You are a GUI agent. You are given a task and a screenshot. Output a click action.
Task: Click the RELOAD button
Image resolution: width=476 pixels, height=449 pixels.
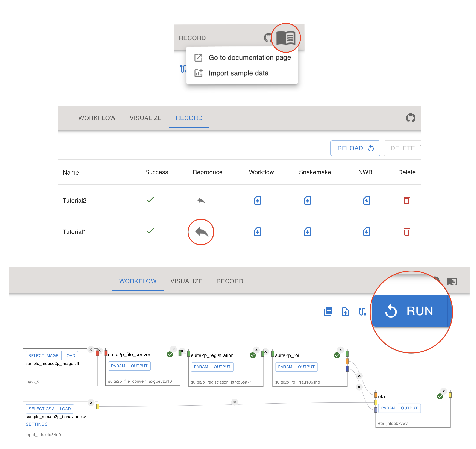coord(355,148)
